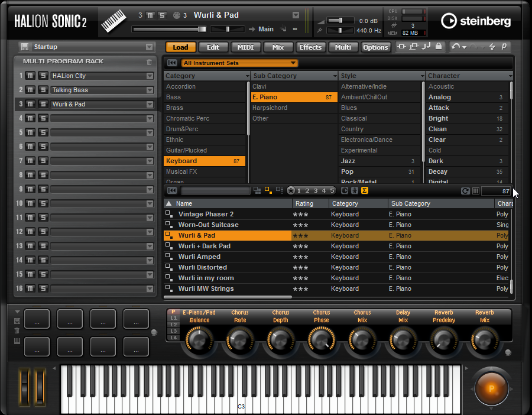Solo slot 3 Wurli & Pad in the rack
Viewport: 532px width, 415px height.
(43, 104)
